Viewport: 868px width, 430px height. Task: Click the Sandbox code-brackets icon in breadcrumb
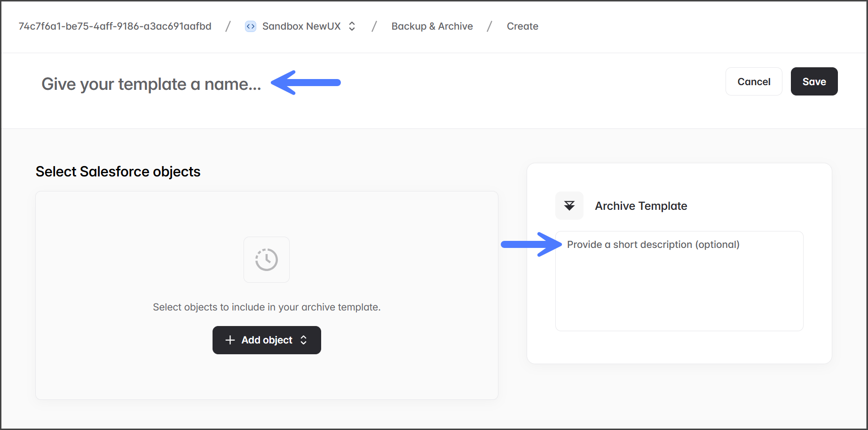[x=251, y=26]
